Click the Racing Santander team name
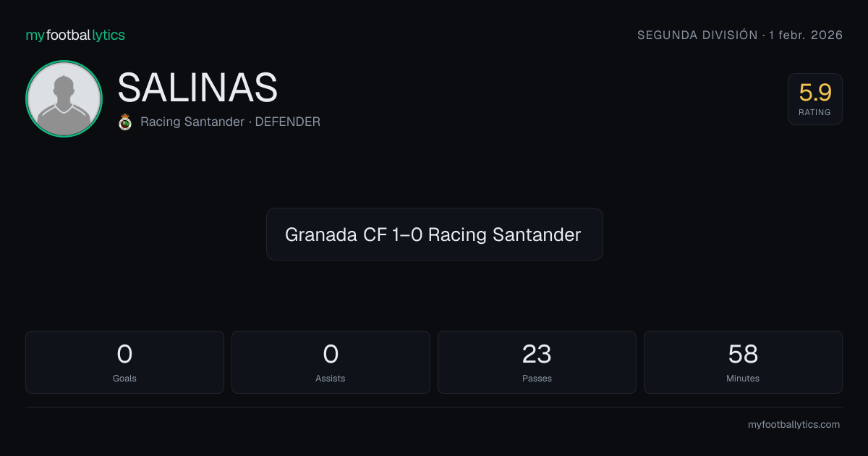This screenshot has width=868, height=456. pyautogui.click(x=192, y=122)
